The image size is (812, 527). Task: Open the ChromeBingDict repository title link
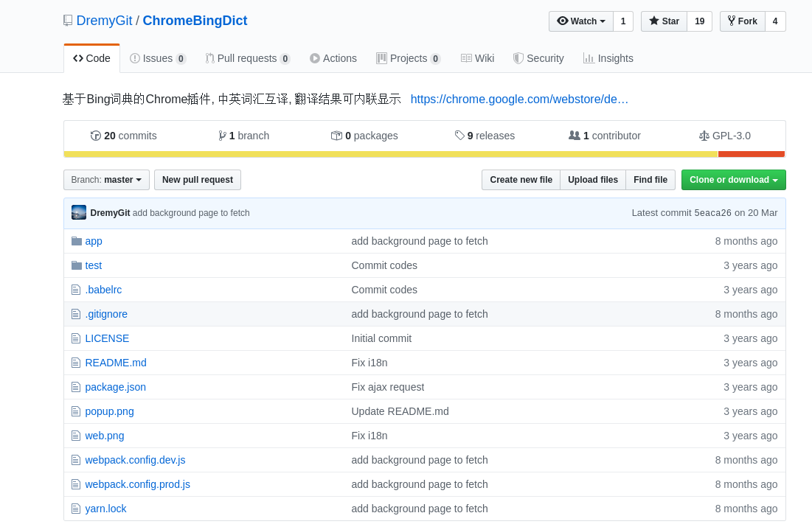195,21
